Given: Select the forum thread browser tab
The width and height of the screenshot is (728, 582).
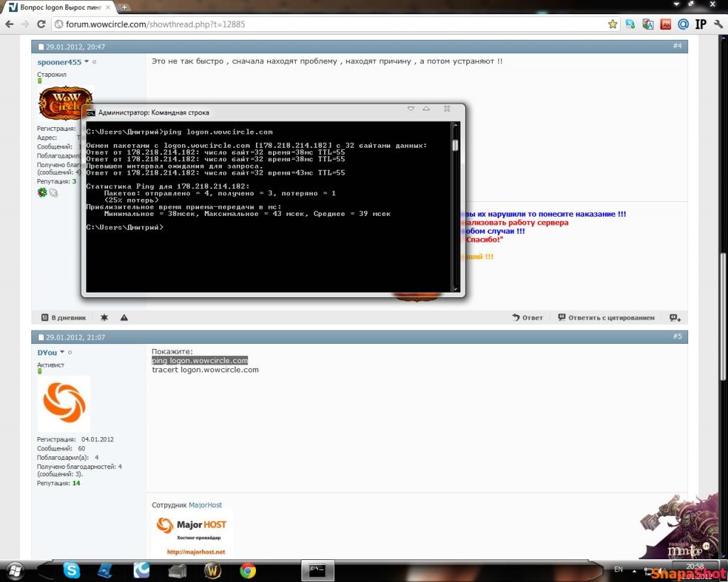Looking at the screenshot, I should pos(60,7).
